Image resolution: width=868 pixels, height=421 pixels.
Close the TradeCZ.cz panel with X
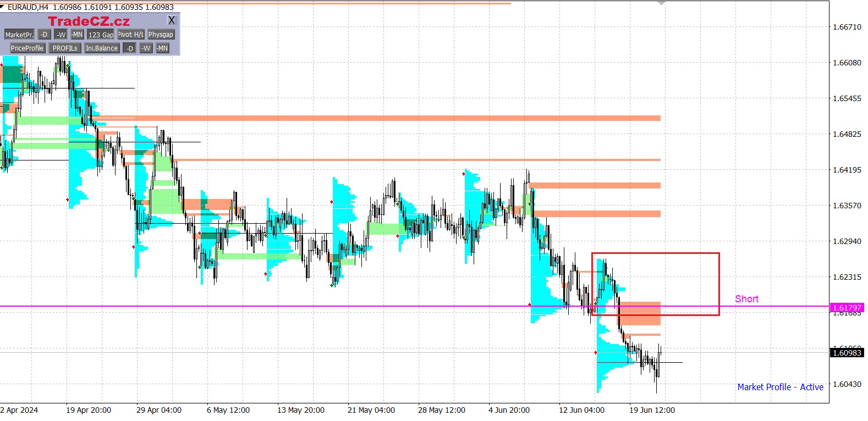point(172,20)
